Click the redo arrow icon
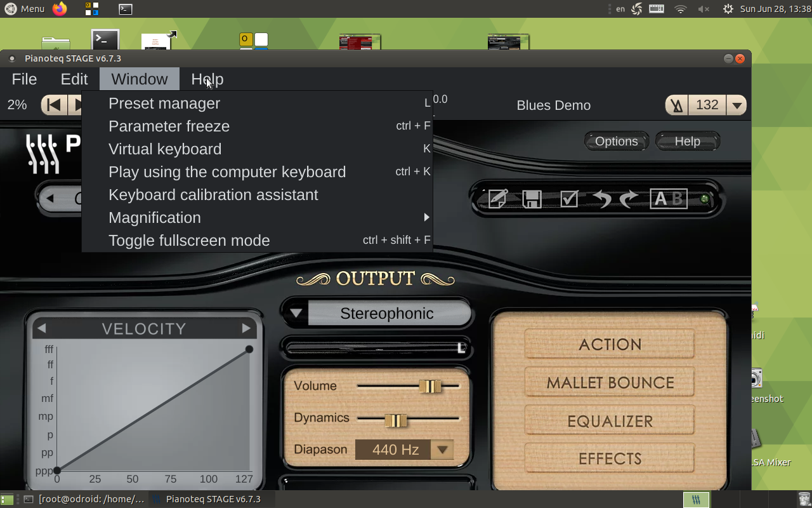812x508 pixels. [x=629, y=199]
